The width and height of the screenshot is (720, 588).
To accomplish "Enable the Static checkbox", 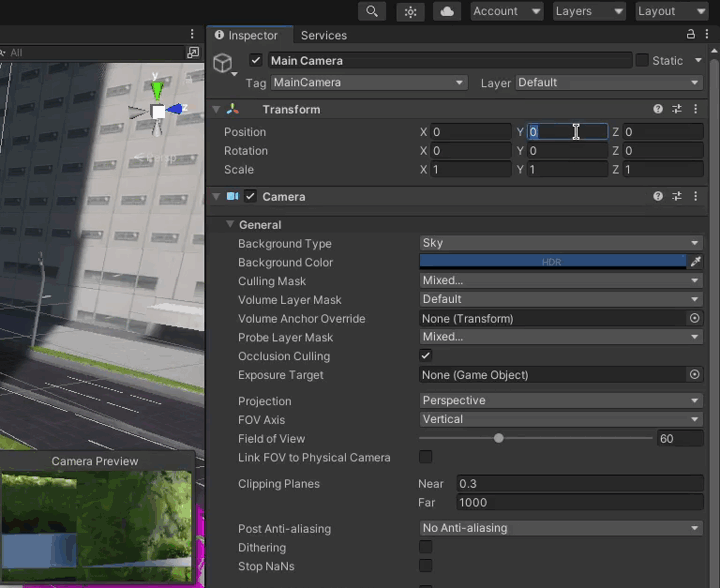I will [642, 61].
